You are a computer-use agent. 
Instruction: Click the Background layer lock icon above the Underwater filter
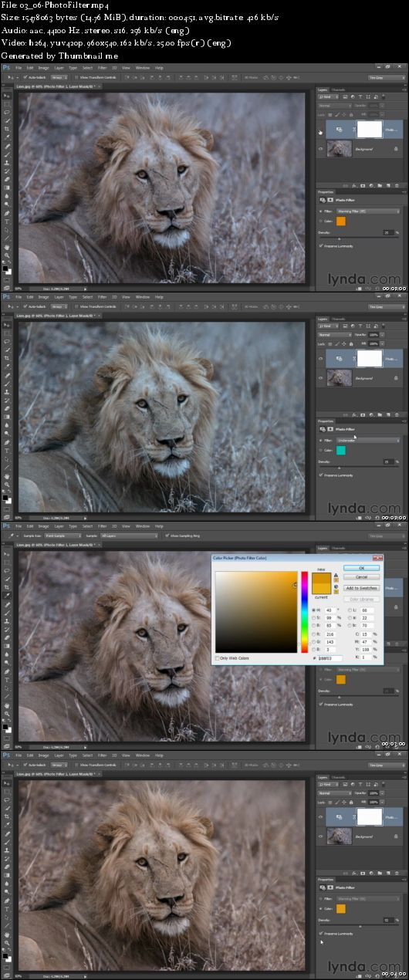click(x=396, y=378)
